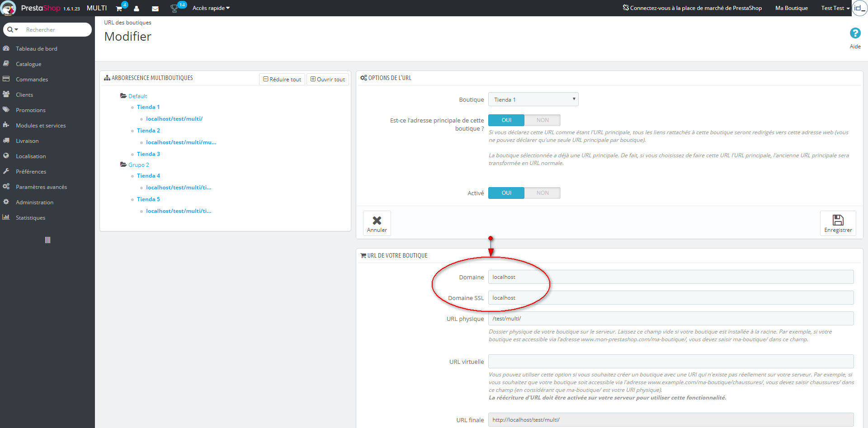Click Connectez-vous à la place de marché link
The height and width of the screenshot is (428, 868).
tap(692, 8)
